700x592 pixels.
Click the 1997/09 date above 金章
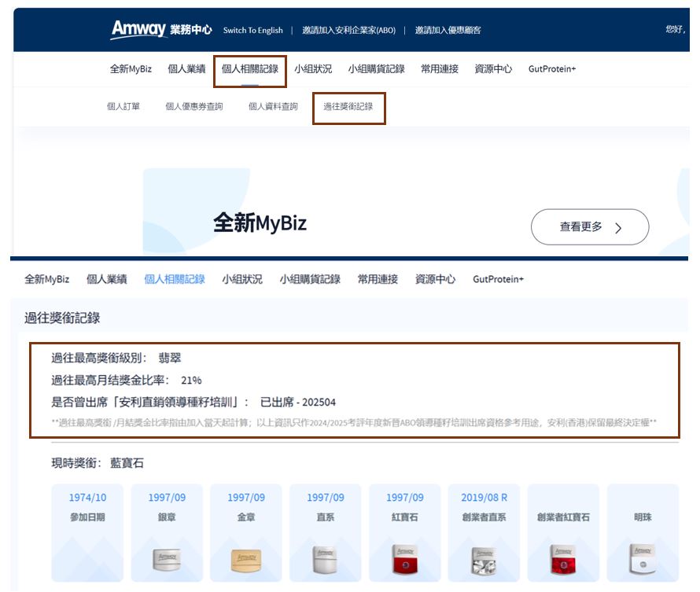(246, 498)
